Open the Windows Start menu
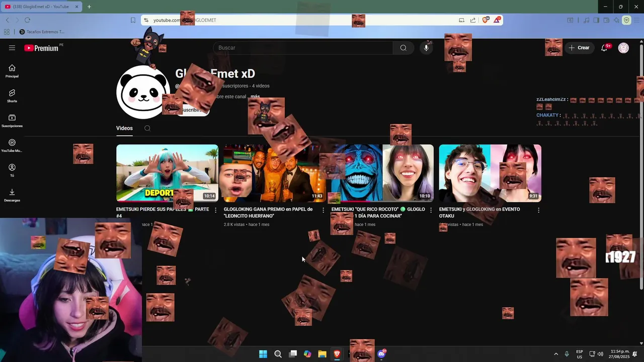Screen dimensions: 644x362 tap(263, 354)
